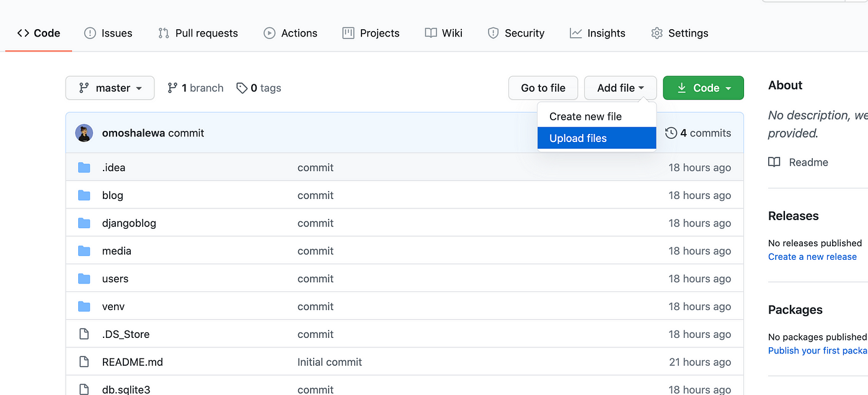Viewport: 868px width, 395px height.
Task: Click the media folder icon
Action: pos(84,251)
